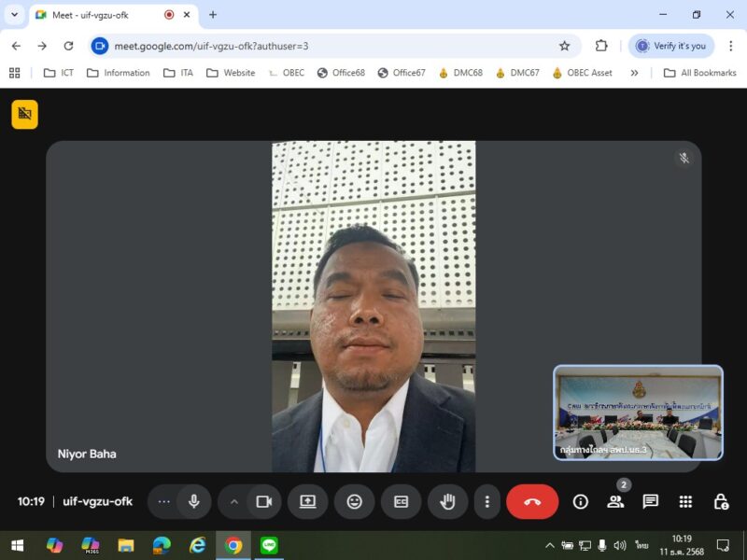
Task: Select the Meet uif-vgzu-ofk browser tab
Action: pyautogui.click(x=103, y=15)
